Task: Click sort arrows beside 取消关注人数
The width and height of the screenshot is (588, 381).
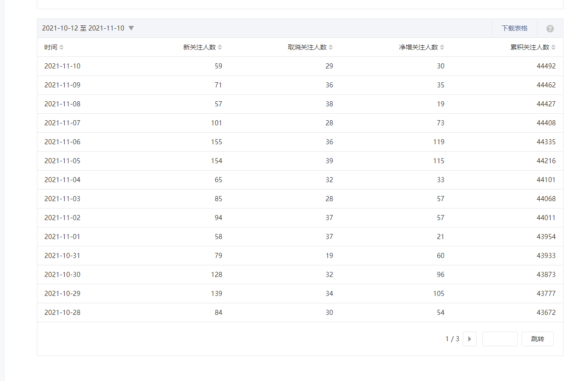Action: [331, 47]
